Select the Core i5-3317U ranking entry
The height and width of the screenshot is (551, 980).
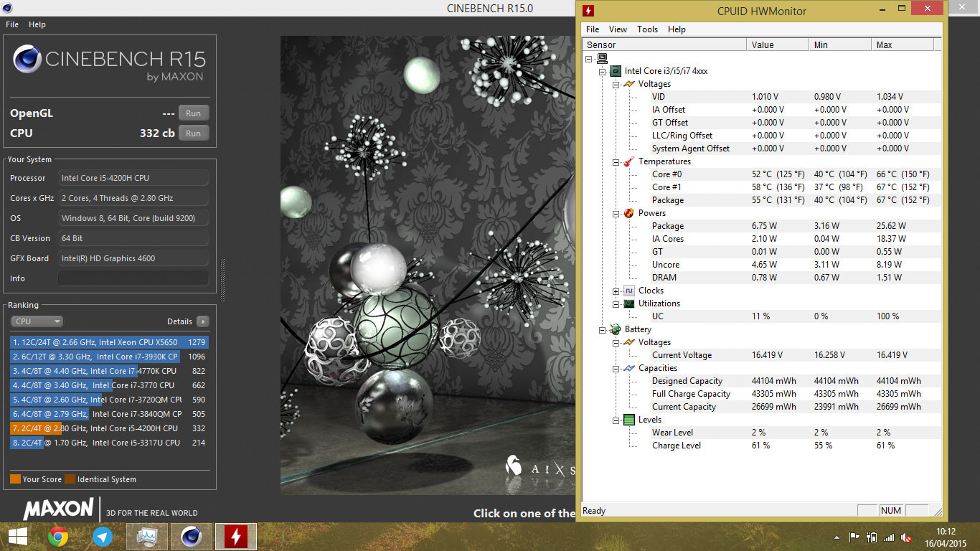[108, 443]
